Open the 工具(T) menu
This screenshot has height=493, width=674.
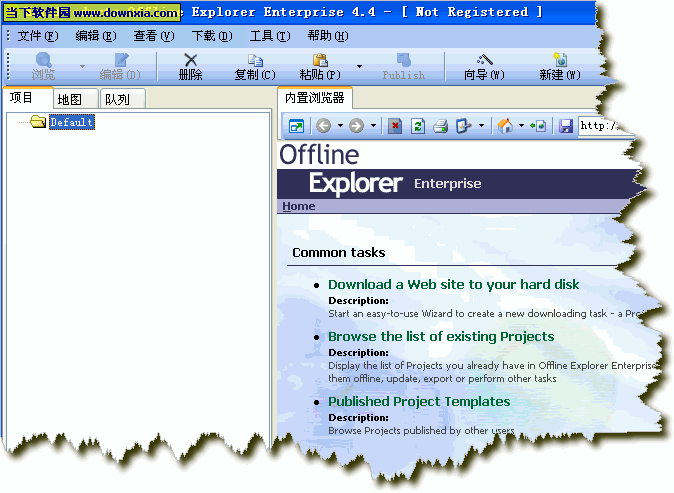pyautogui.click(x=269, y=36)
